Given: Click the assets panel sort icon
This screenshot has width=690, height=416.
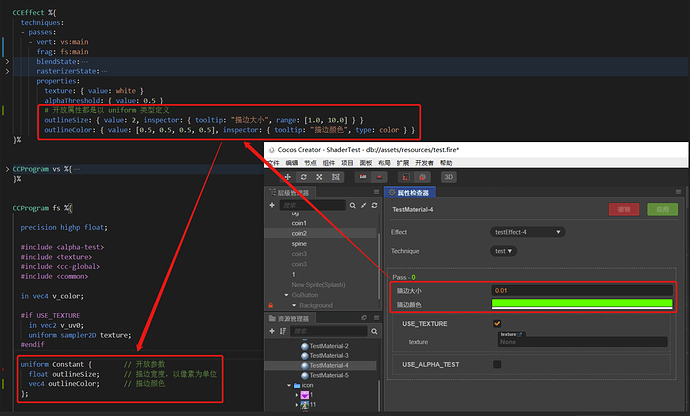Looking at the screenshot, I should pyautogui.click(x=283, y=331).
